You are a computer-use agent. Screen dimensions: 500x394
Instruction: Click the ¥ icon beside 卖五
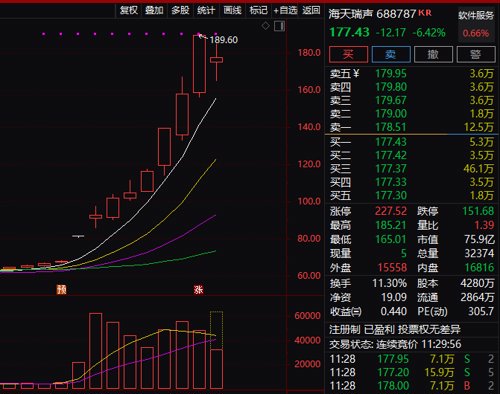tap(356, 73)
